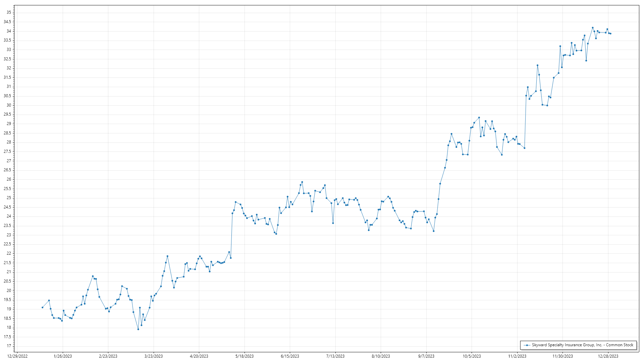Click the 3/23/2023 x-axis date label

[154, 356]
